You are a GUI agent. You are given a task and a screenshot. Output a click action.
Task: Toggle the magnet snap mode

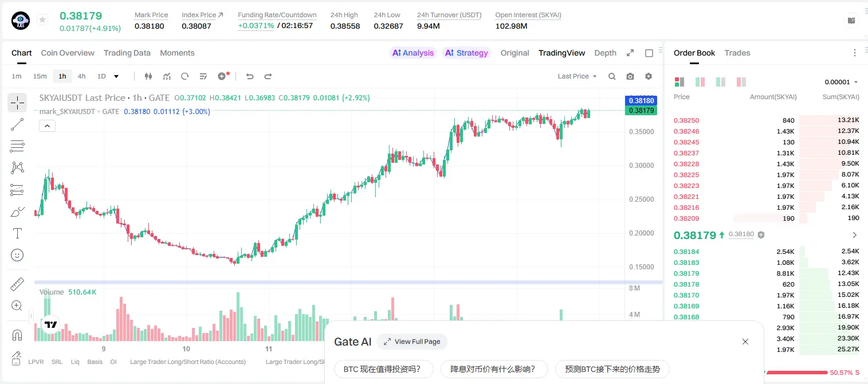pyautogui.click(x=17, y=335)
